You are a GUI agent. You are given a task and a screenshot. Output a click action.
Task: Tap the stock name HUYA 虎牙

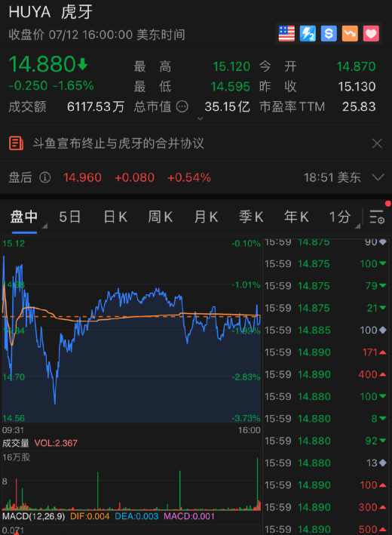click(51, 12)
